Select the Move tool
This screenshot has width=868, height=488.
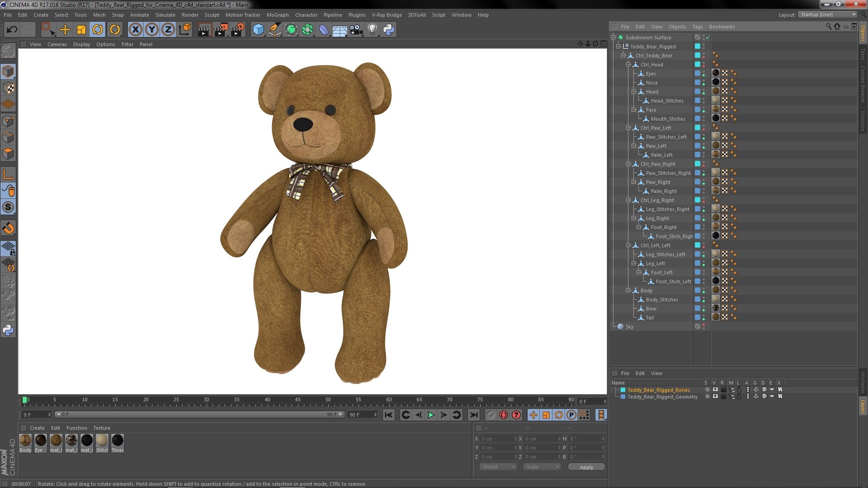[65, 30]
